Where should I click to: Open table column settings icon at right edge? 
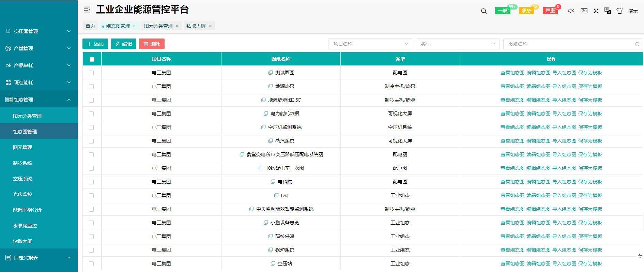640,256
